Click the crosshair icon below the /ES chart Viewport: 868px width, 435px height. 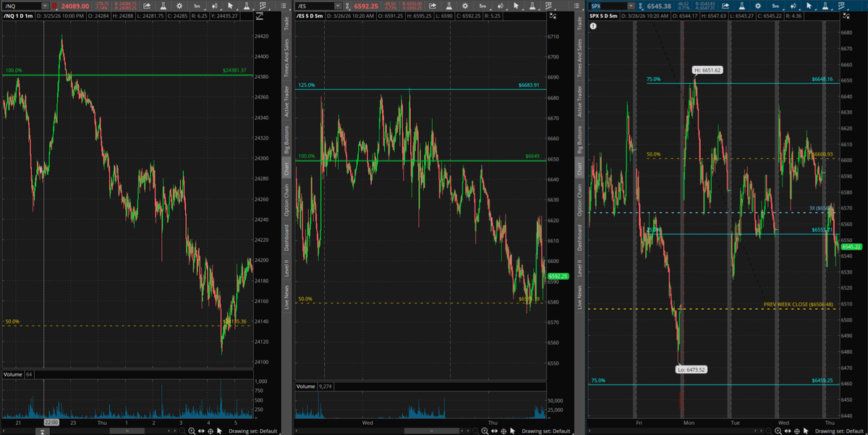[503, 431]
